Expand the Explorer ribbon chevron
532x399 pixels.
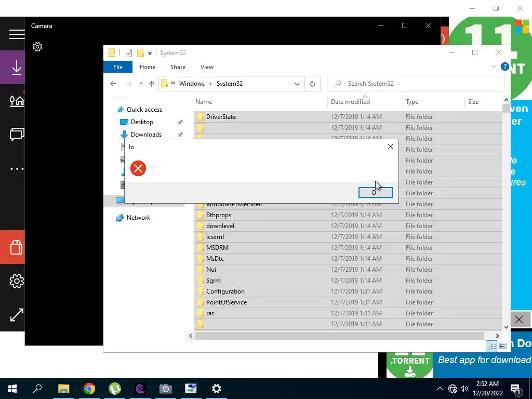[494, 67]
